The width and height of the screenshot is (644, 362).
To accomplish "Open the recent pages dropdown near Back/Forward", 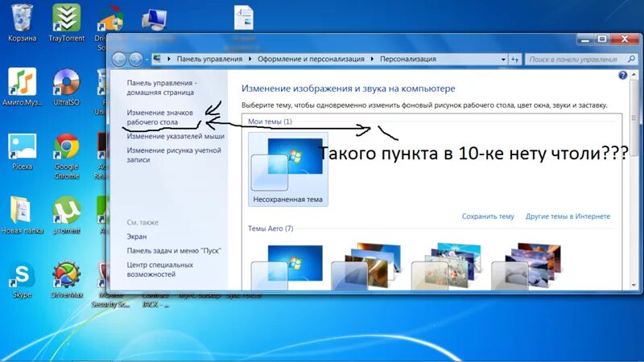I will click(x=147, y=60).
